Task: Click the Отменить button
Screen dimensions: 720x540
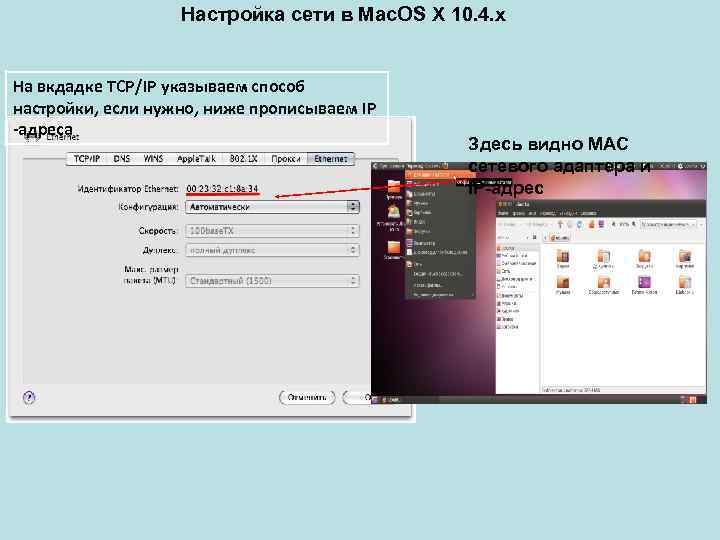Action: pyautogui.click(x=307, y=397)
